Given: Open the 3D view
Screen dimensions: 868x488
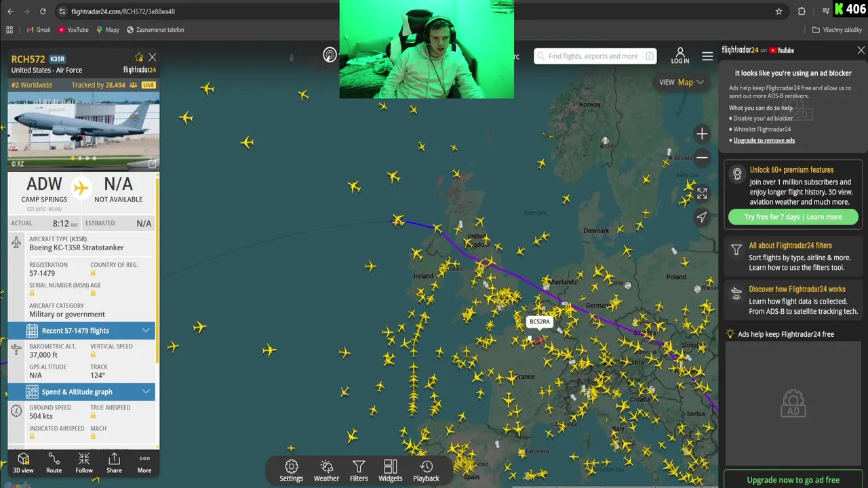Looking at the screenshot, I should click(x=23, y=464).
